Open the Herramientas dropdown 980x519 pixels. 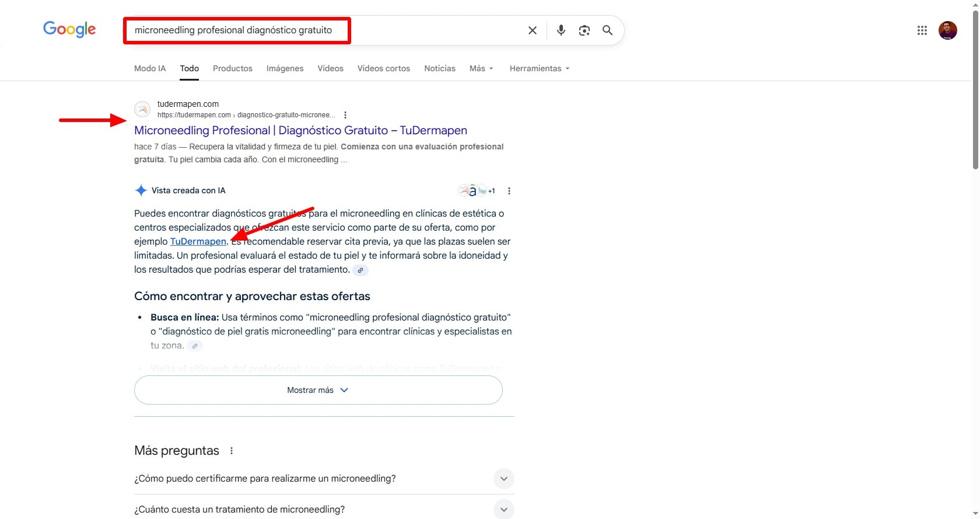539,68
